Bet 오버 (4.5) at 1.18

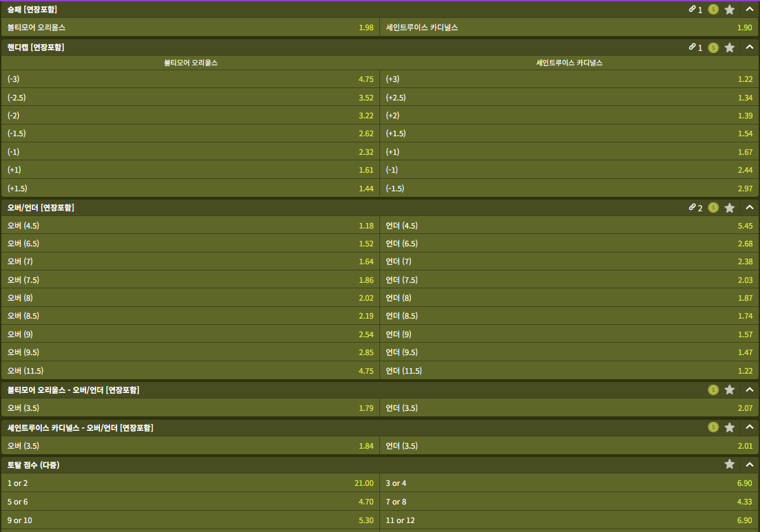[x=191, y=225]
